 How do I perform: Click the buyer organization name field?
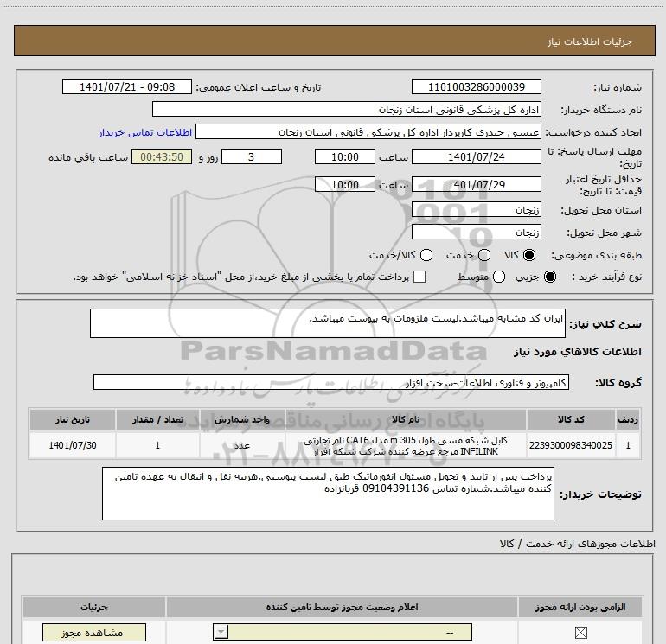[347, 109]
